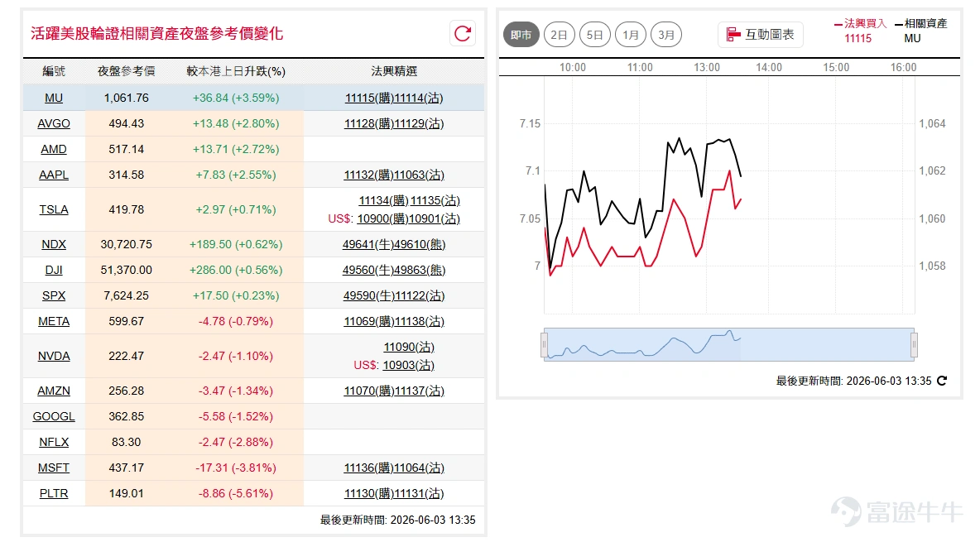
Task: Refresh the overnight reference price table
Action: pos(463,34)
